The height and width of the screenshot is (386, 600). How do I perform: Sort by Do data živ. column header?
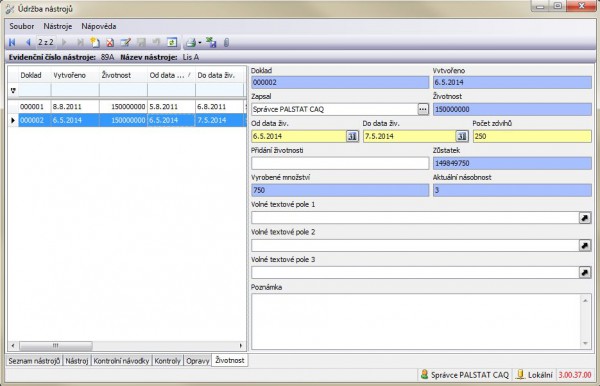click(220, 75)
